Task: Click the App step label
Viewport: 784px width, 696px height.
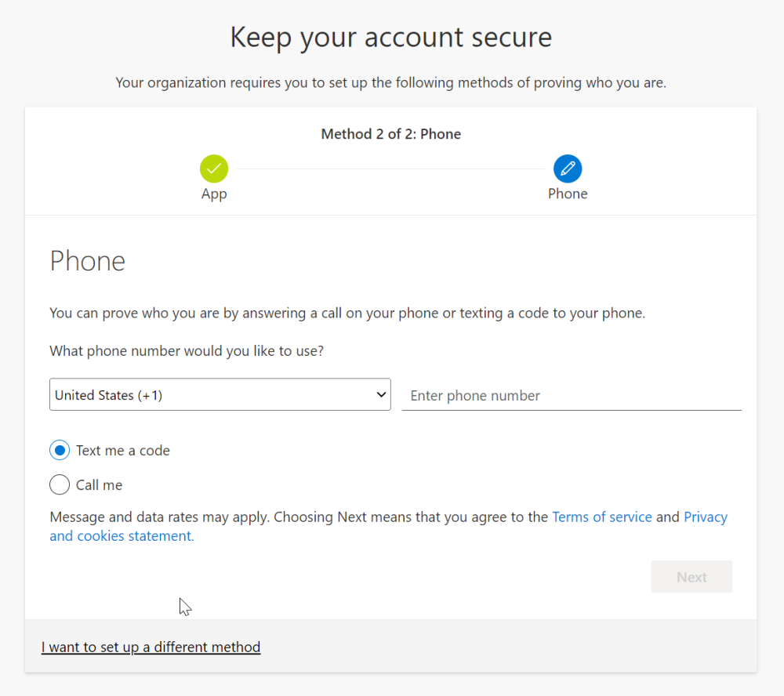Action: pyautogui.click(x=214, y=194)
